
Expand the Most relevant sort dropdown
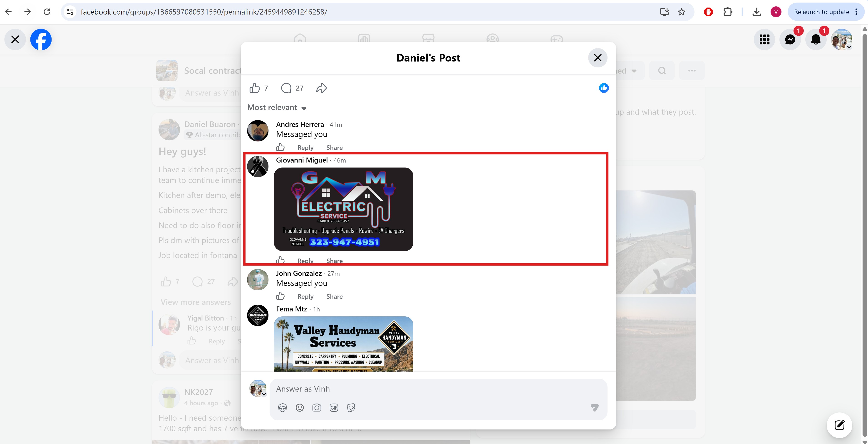click(x=277, y=107)
